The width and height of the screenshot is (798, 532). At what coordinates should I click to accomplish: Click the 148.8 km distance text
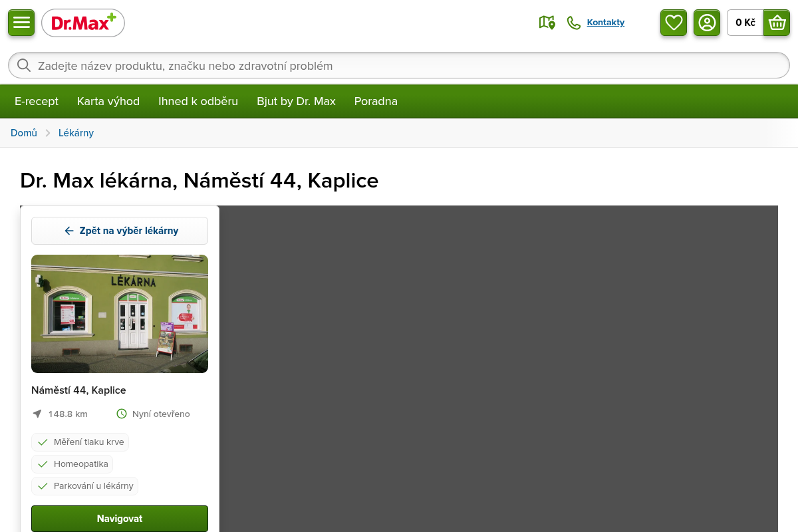68,414
